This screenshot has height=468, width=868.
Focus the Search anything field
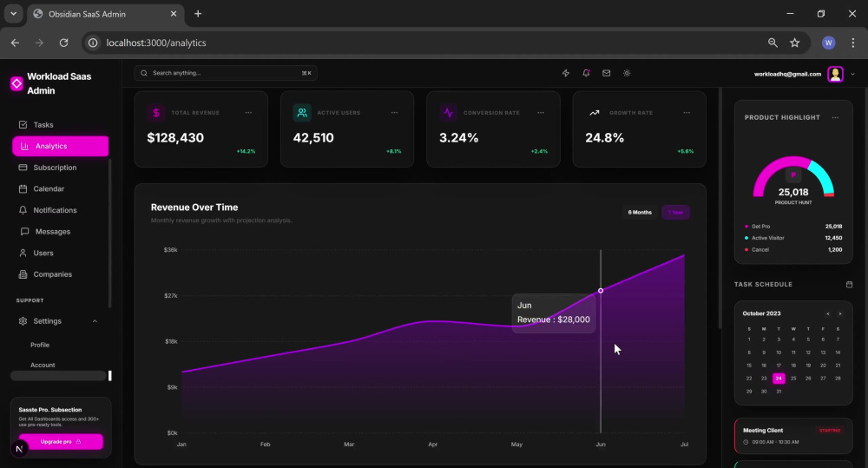pos(226,73)
